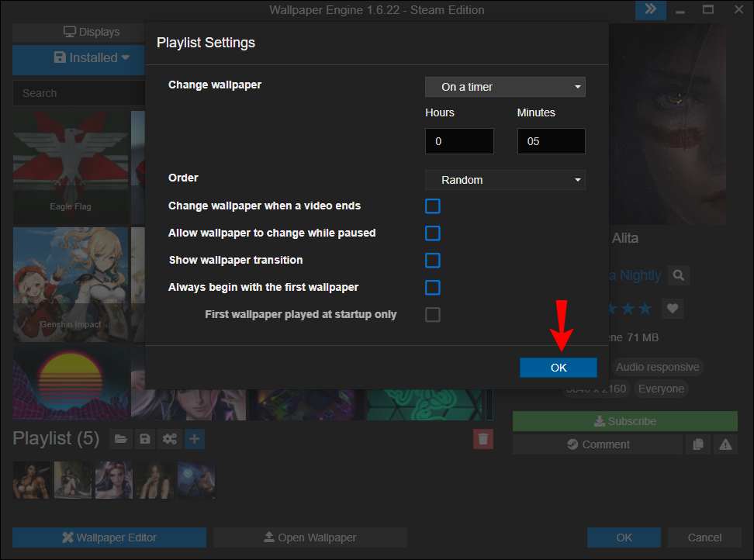Report wallpaper with warning triangle icon
This screenshot has height=560, width=754.
(725, 444)
